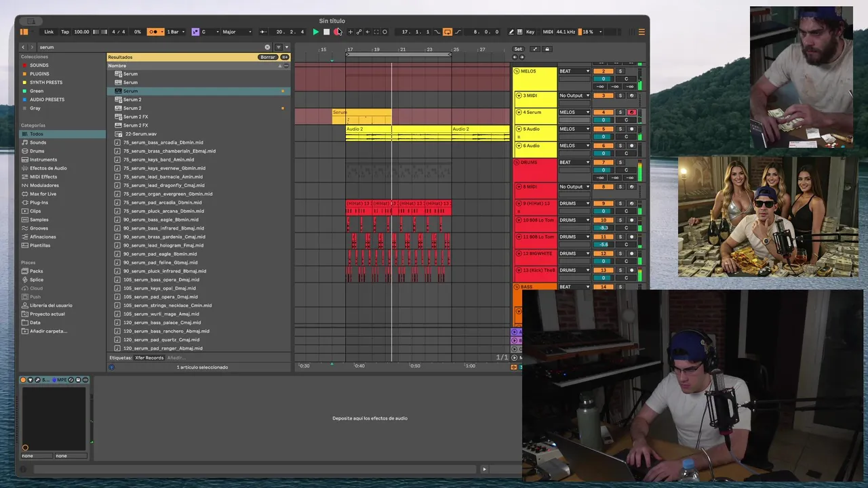Toggle the orange Loop switch
Viewport: 868px width, 488px height.
(447, 32)
